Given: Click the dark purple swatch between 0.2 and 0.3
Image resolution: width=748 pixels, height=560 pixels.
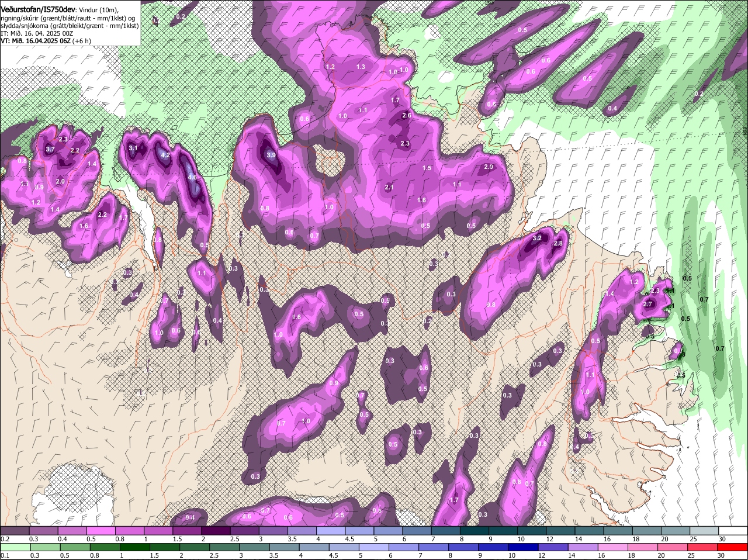Looking at the screenshot, I should point(15,530).
